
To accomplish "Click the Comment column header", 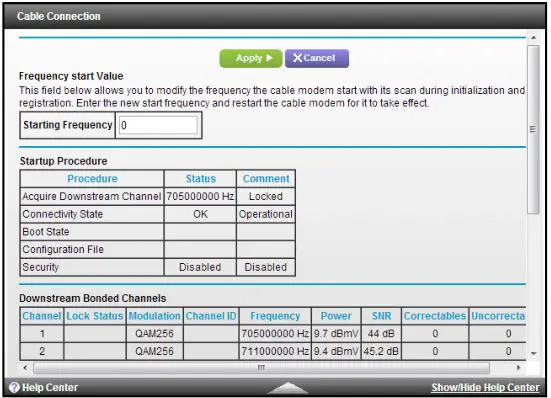I will pyautogui.click(x=266, y=179).
